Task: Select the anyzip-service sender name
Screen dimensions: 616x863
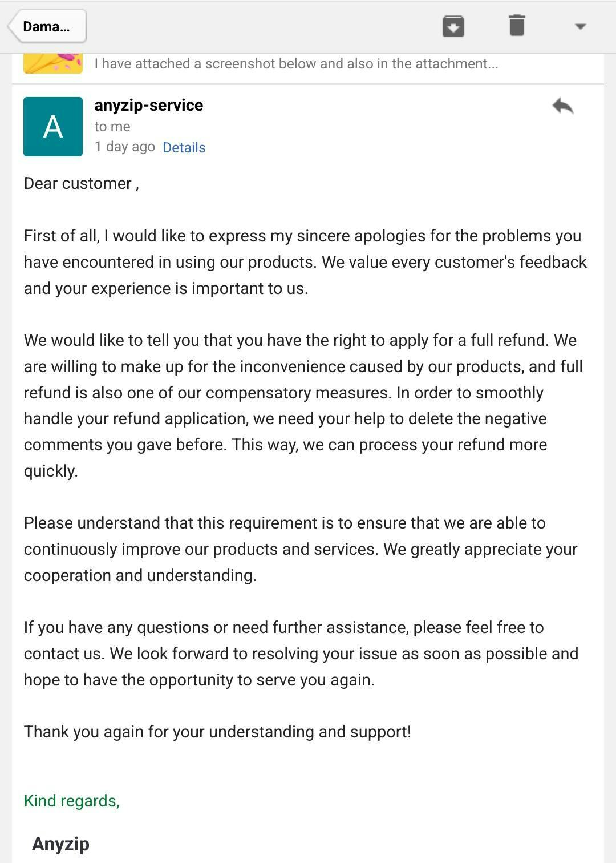Action: coord(149,105)
